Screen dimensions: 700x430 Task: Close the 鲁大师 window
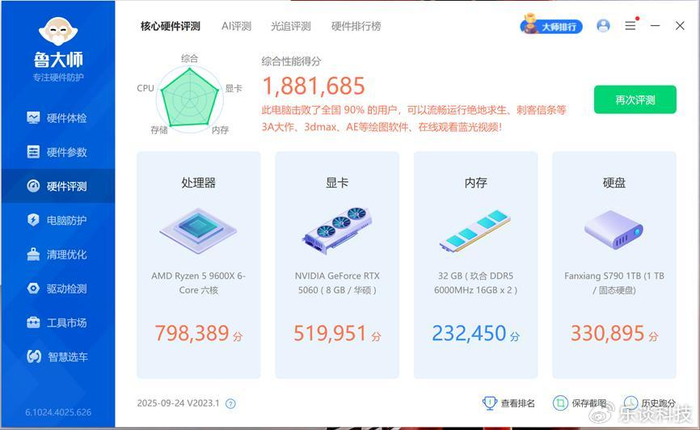[x=680, y=26]
